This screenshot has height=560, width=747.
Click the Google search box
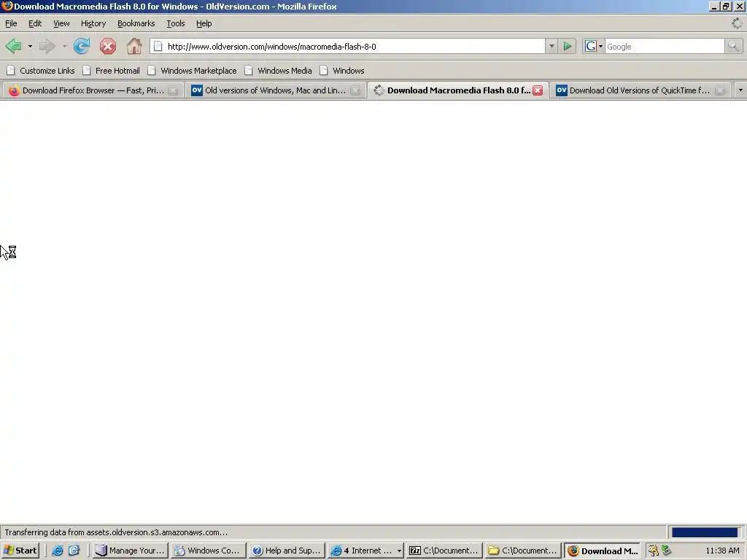[x=665, y=46]
